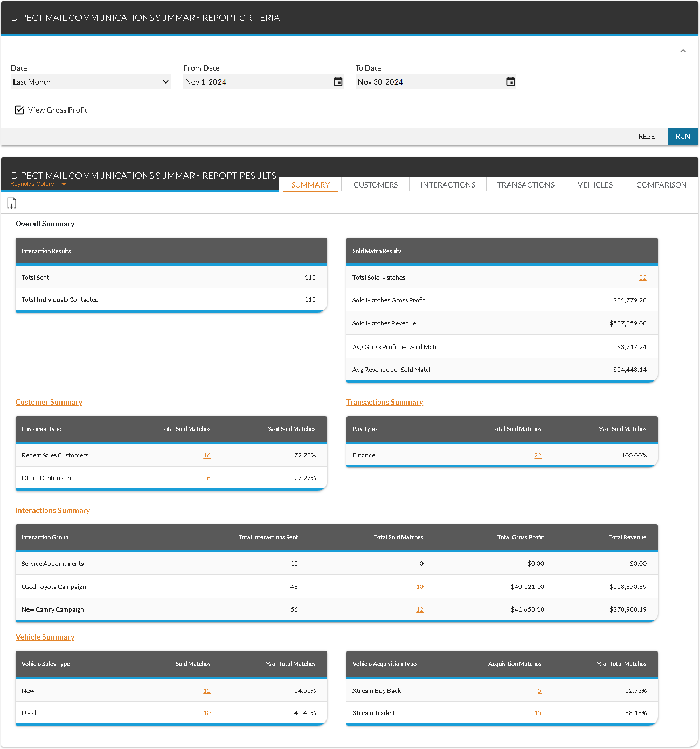Click the Xtream Trade-In matches count 15
Viewport: 700px width, 749px height.
point(538,713)
